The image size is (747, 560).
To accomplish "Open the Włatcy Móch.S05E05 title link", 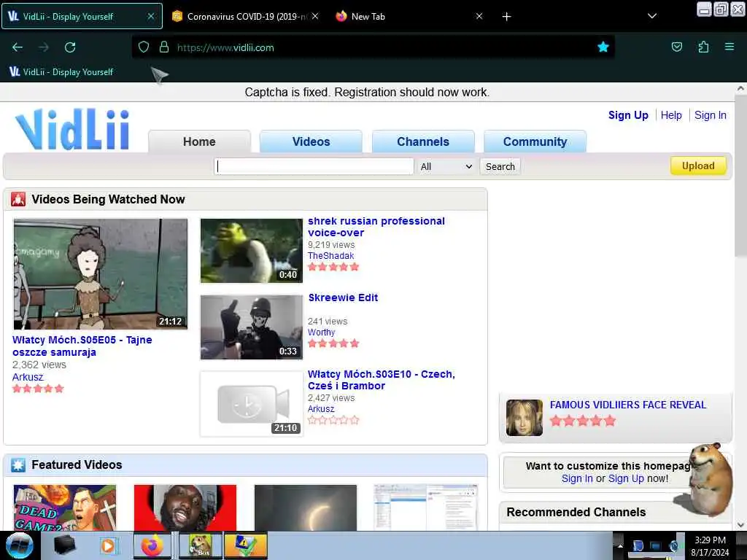I will tap(82, 346).
